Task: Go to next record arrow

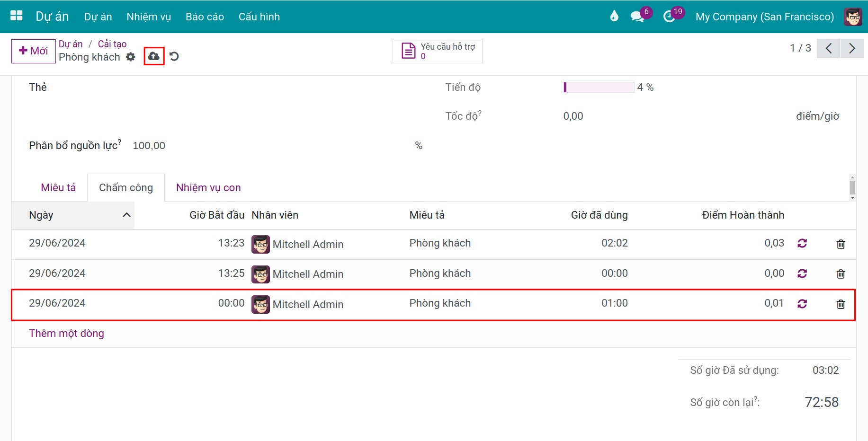Action: point(852,48)
